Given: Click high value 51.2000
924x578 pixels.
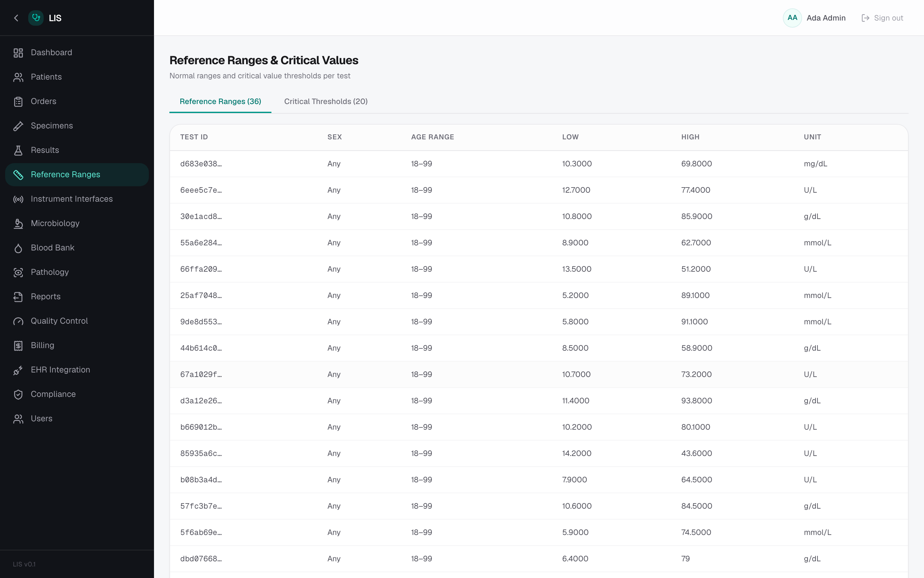Looking at the screenshot, I should (x=696, y=269).
